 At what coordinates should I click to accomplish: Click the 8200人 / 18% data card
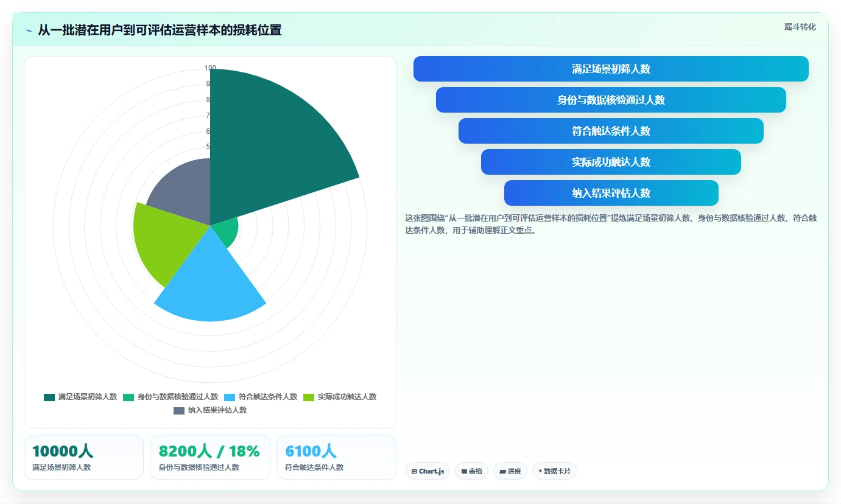click(210, 457)
